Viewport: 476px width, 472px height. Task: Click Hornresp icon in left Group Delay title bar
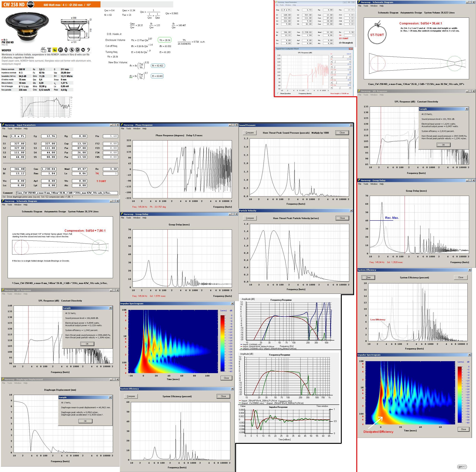122,214
